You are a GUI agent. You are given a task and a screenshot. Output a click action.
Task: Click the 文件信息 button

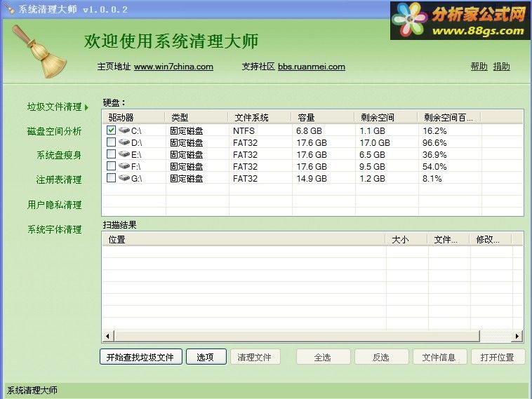pyautogui.click(x=440, y=357)
